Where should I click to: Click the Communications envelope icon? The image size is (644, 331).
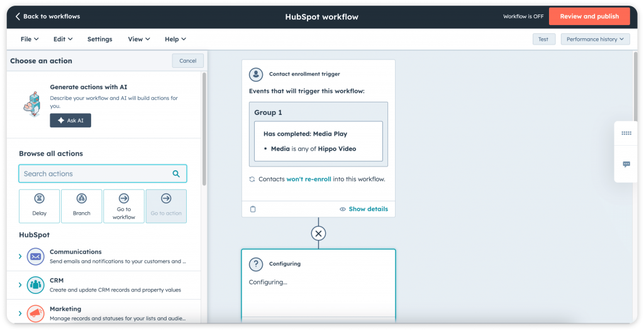tap(36, 256)
